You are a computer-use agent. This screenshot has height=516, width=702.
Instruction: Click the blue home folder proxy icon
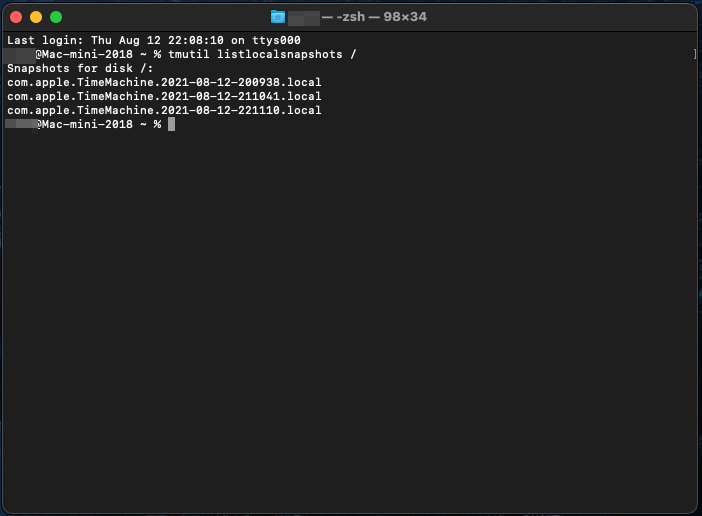point(278,17)
